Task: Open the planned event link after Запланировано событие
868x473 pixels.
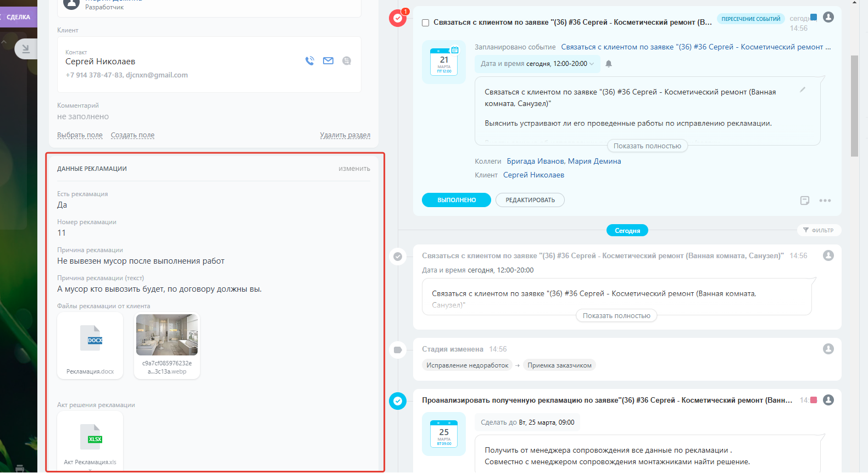Action: click(x=695, y=47)
